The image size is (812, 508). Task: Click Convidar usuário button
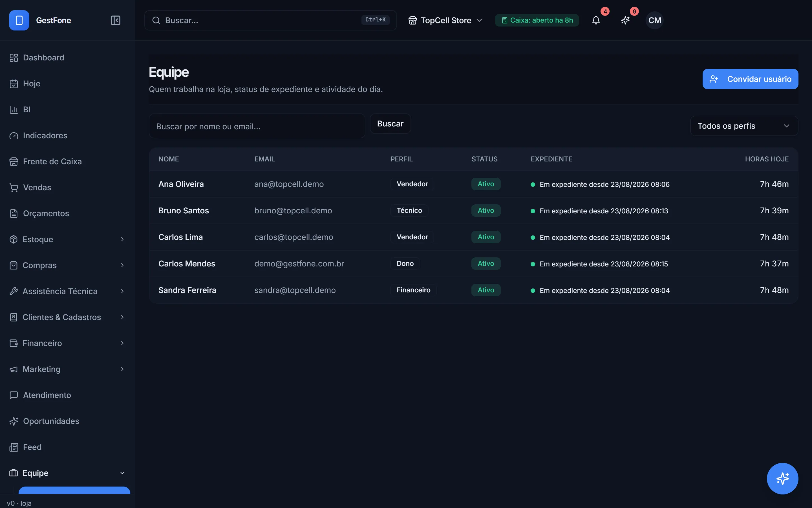point(750,79)
